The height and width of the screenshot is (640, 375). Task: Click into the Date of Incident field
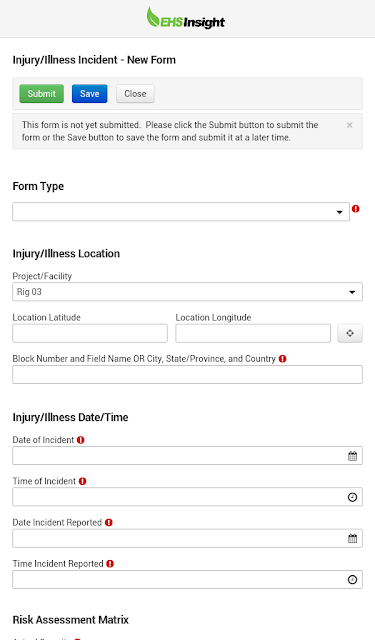click(x=187, y=456)
